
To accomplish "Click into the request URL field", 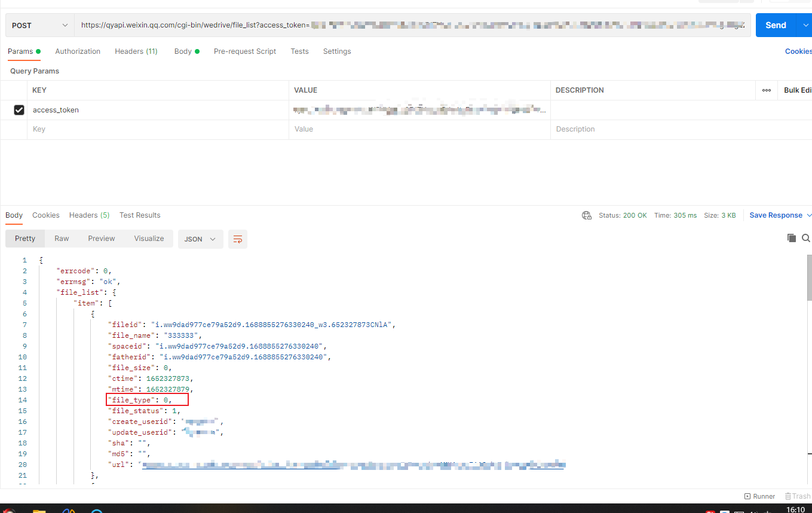I will 413,25.
